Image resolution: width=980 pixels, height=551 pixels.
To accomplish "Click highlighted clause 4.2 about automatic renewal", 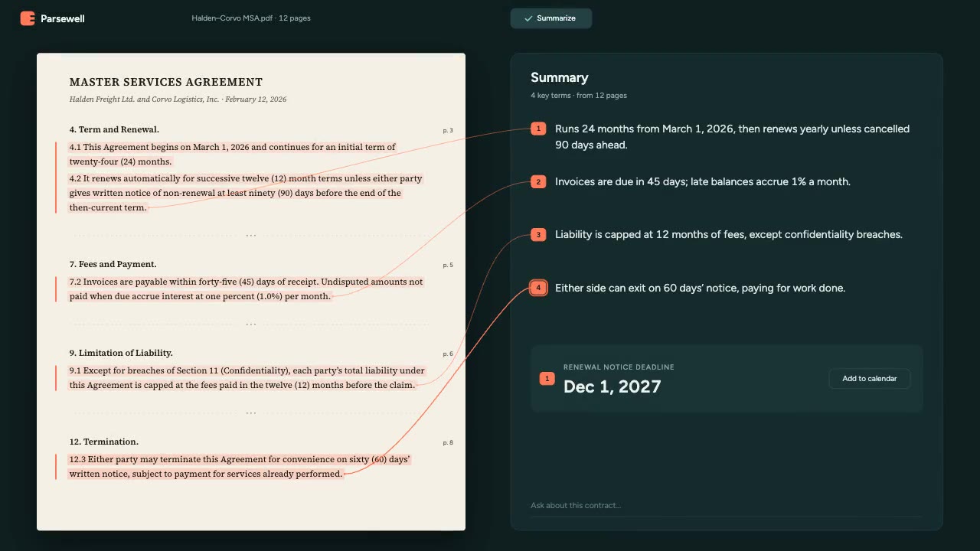I will [246, 193].
